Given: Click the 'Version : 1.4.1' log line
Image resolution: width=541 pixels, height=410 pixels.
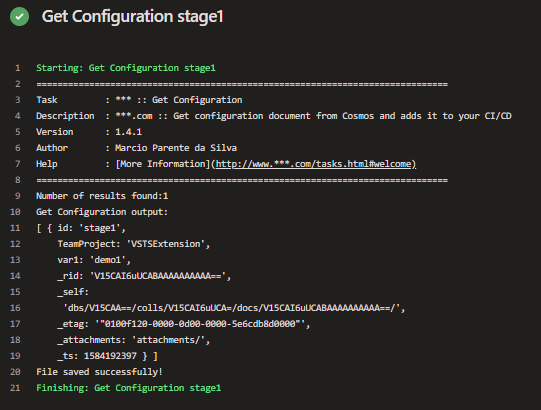Looking at the screenshot, I should (89, 132).
